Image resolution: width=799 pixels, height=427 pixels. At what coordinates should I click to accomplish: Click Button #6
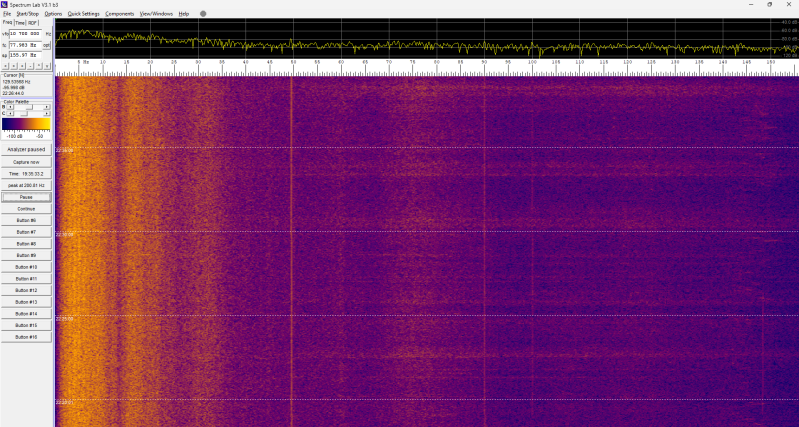[26, 221]
